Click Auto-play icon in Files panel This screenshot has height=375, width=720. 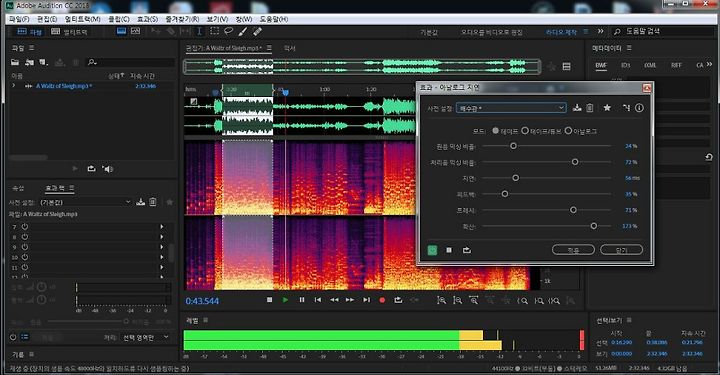point(107,169)
